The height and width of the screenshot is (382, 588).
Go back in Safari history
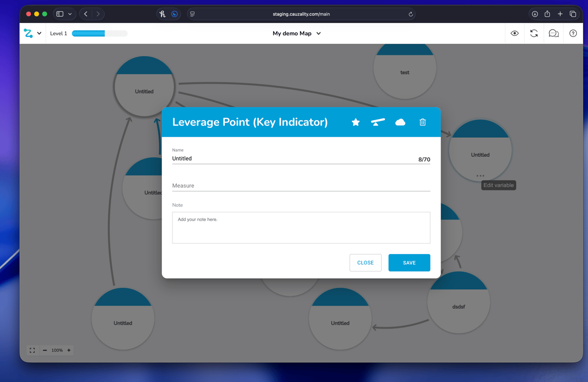point(86,14)
